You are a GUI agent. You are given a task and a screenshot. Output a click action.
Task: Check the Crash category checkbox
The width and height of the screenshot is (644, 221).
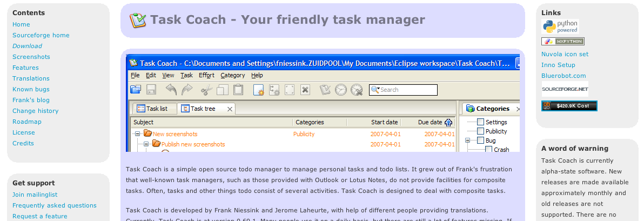click(x=489, y=149)
